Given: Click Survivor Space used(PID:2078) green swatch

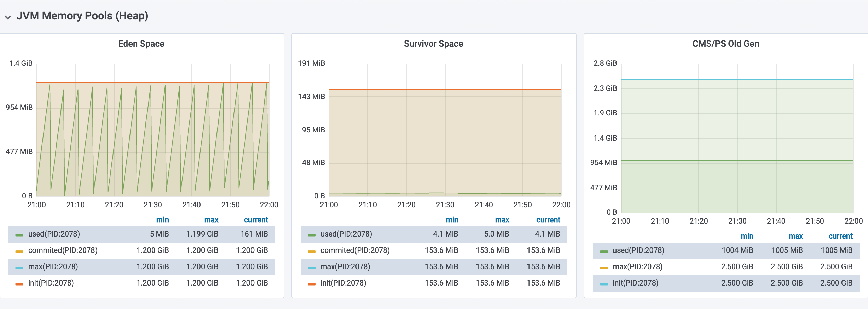Looking at the screenshot, I should [312, 235].
